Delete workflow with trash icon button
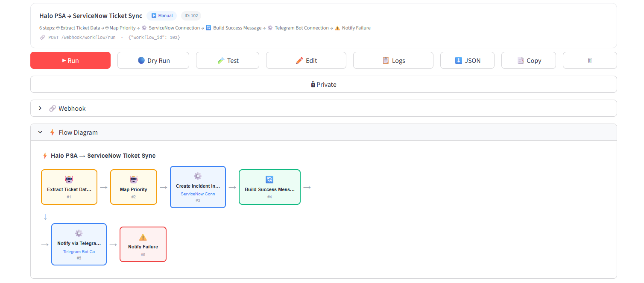644x283 pixels. 590,60
